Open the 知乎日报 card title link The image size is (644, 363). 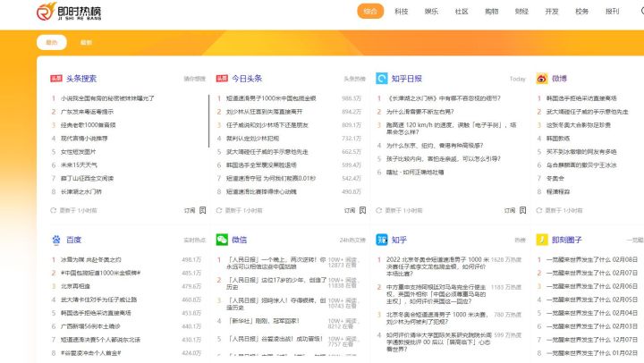click(407, 79)
